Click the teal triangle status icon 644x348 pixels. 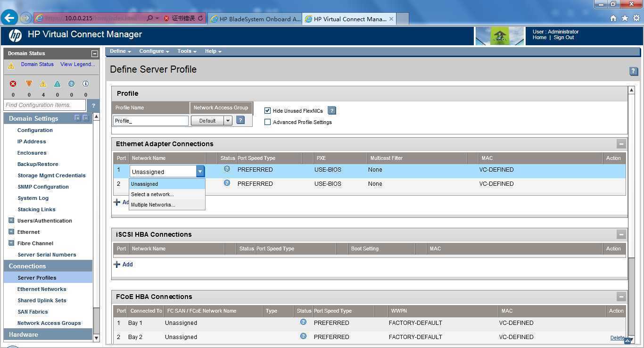(x=57, y=84)
